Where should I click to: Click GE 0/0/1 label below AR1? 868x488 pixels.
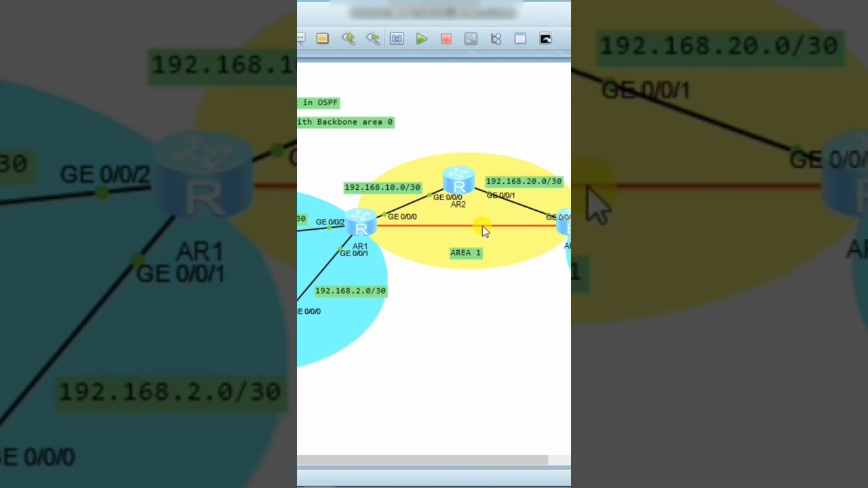point(354,253)
